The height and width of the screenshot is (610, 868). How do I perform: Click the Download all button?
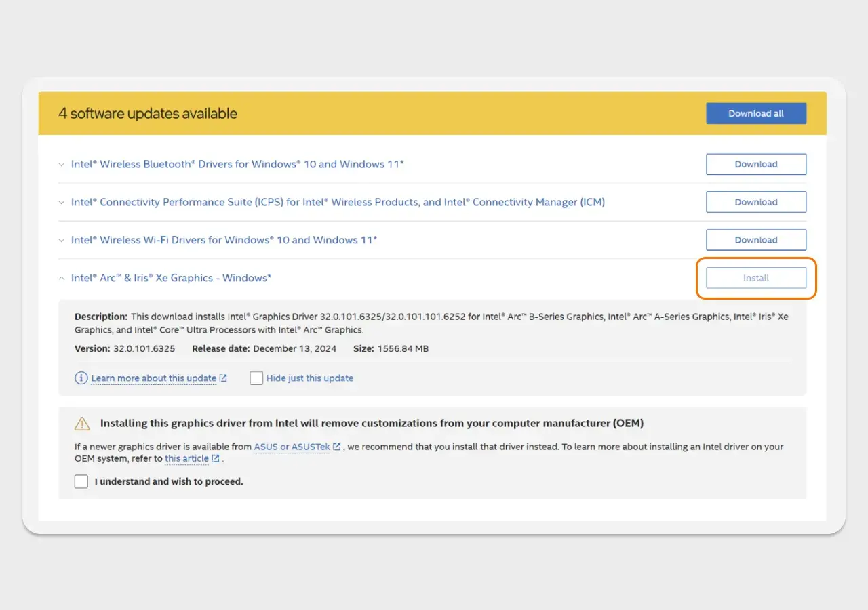point(756,113)
